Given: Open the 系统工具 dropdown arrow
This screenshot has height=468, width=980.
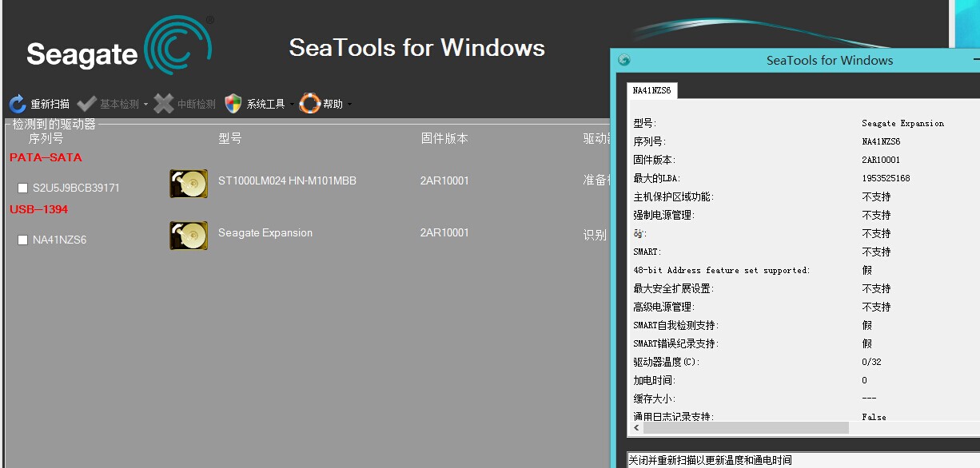Looking at the screenshot, I should point(293,105).
